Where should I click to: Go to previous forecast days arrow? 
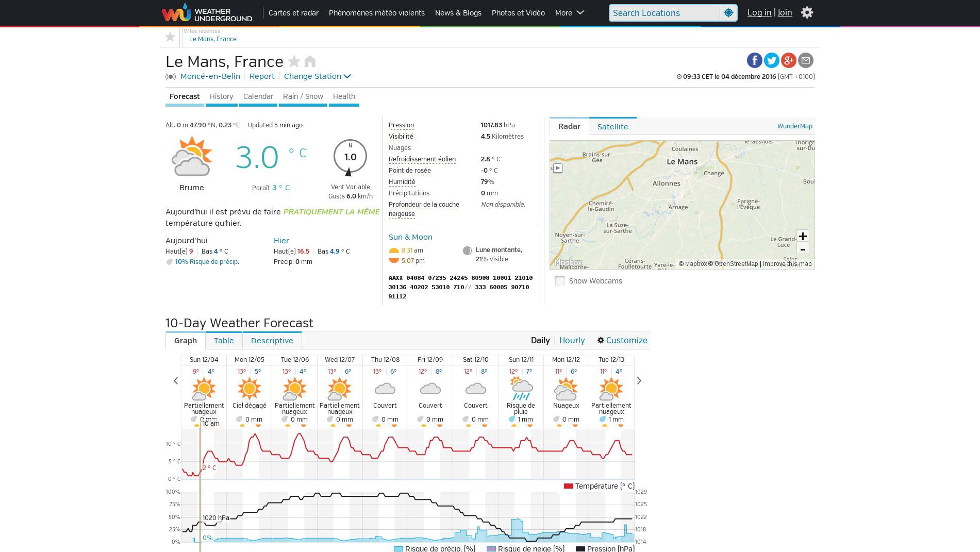point(176,380)
